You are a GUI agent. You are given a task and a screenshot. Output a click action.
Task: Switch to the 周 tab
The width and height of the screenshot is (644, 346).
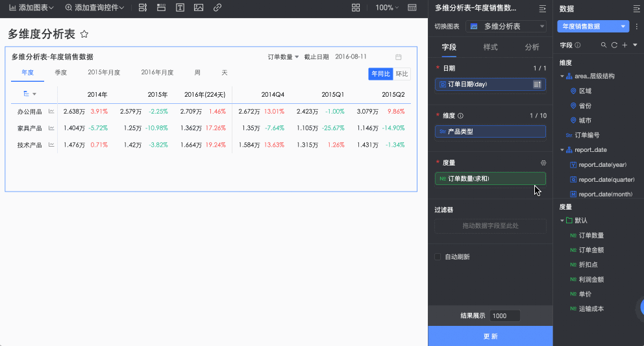[x=197, y=73]
